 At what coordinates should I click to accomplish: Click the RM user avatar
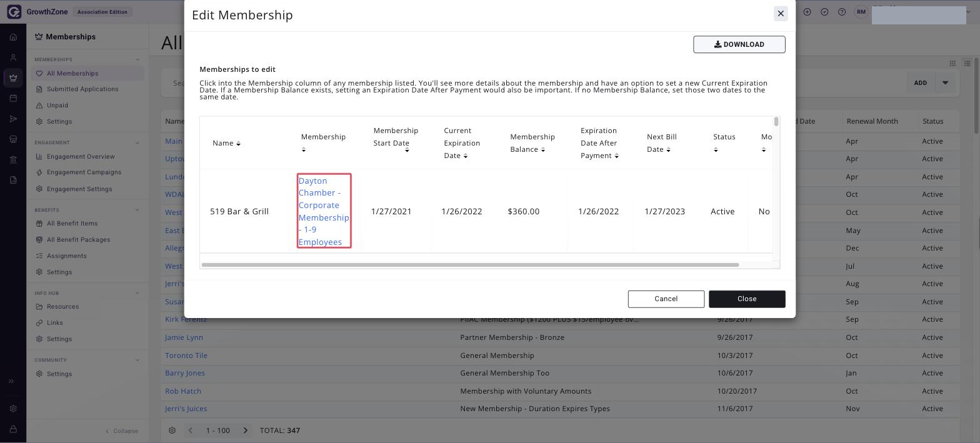click(x=862, y=12)
